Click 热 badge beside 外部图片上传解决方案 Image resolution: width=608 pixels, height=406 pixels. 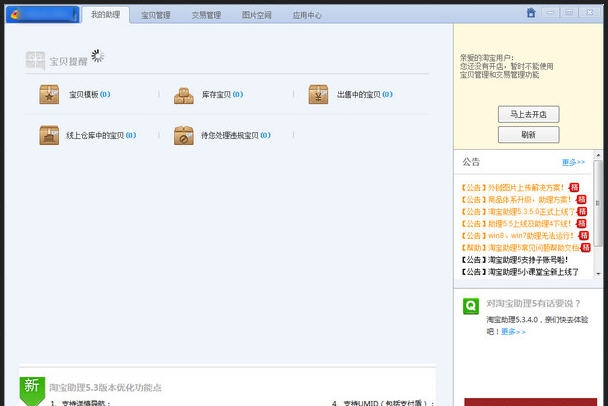(x=574, y=188)
